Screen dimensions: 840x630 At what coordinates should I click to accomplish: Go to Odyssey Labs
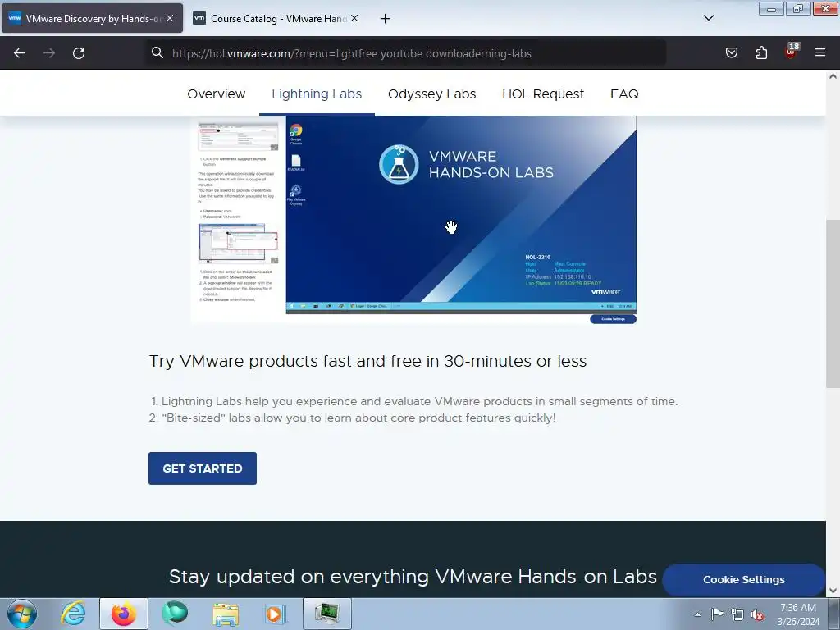[431, 94]
